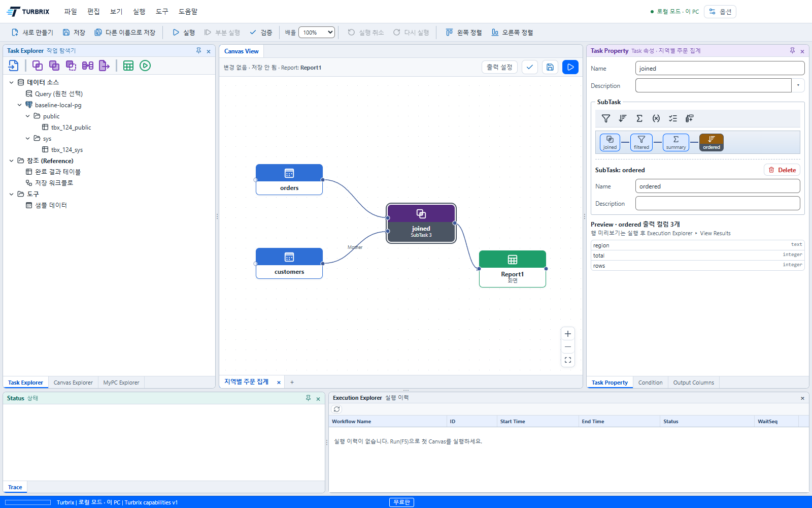Image resolution: width=812 pixels, height=508 pixels.
Task: Add a sort subtask from SubTask toolbar
Action: pos(623,118)
